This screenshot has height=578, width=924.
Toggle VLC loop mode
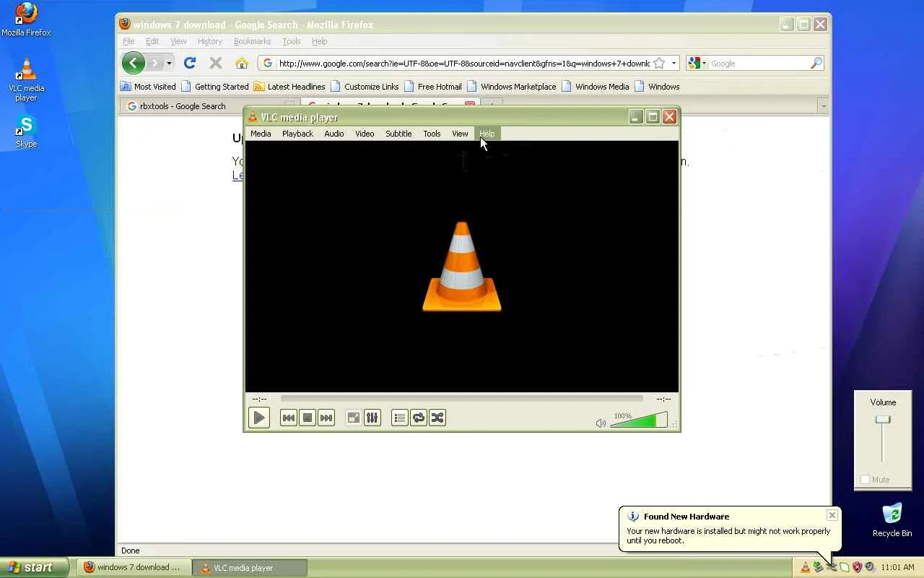pos(419,418)
